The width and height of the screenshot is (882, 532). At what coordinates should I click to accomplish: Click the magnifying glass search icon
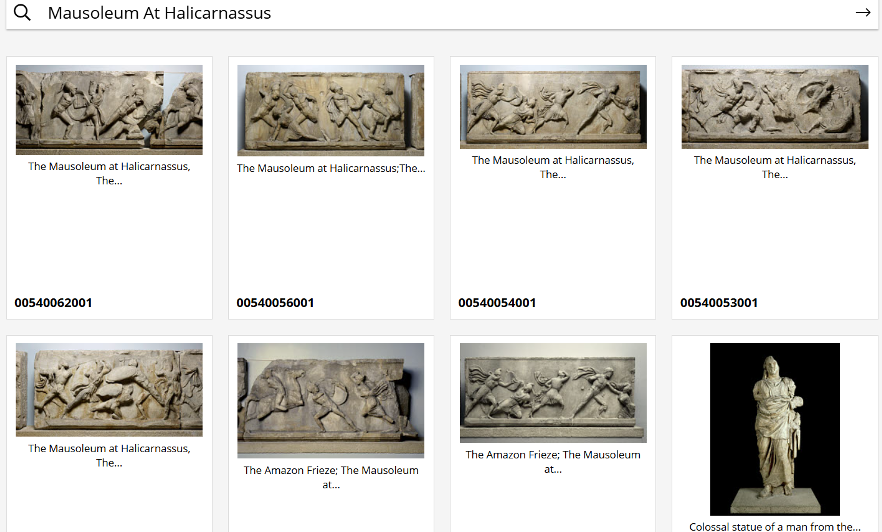coord(22,12)
